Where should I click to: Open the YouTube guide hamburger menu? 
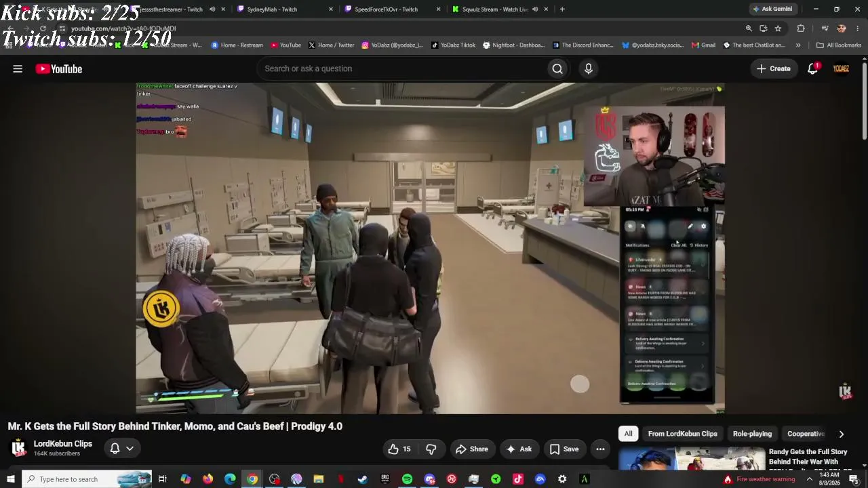point(18,68)
